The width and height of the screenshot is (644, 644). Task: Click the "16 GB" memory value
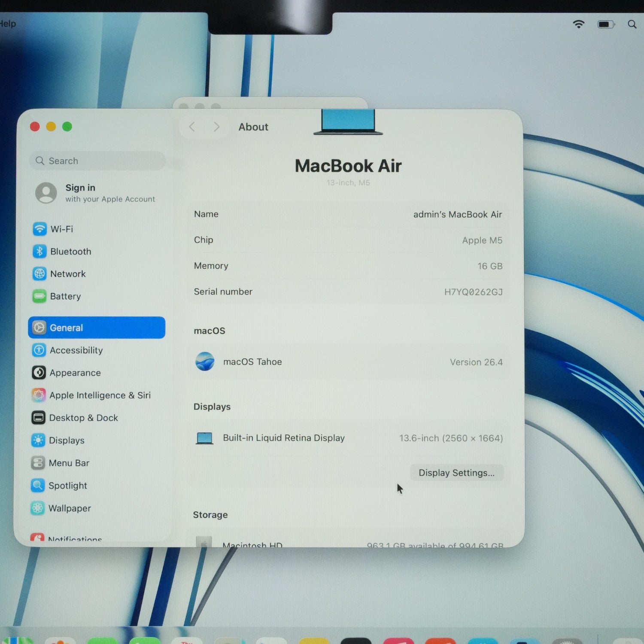coord(490,266)
